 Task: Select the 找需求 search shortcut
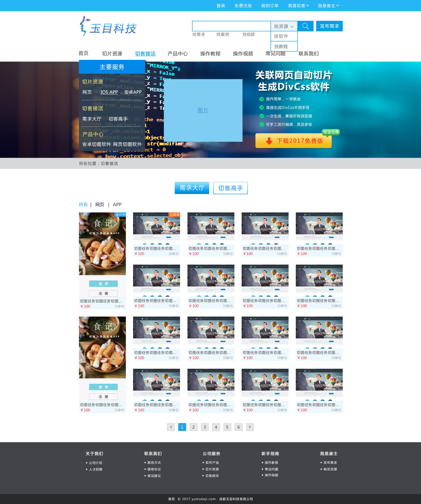pos(198,34)
